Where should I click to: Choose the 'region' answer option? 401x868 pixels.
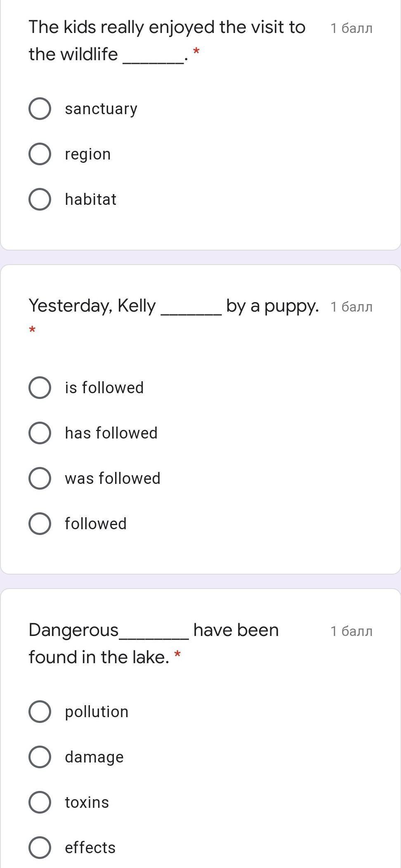pyautogui.click(x=40, y=154)
